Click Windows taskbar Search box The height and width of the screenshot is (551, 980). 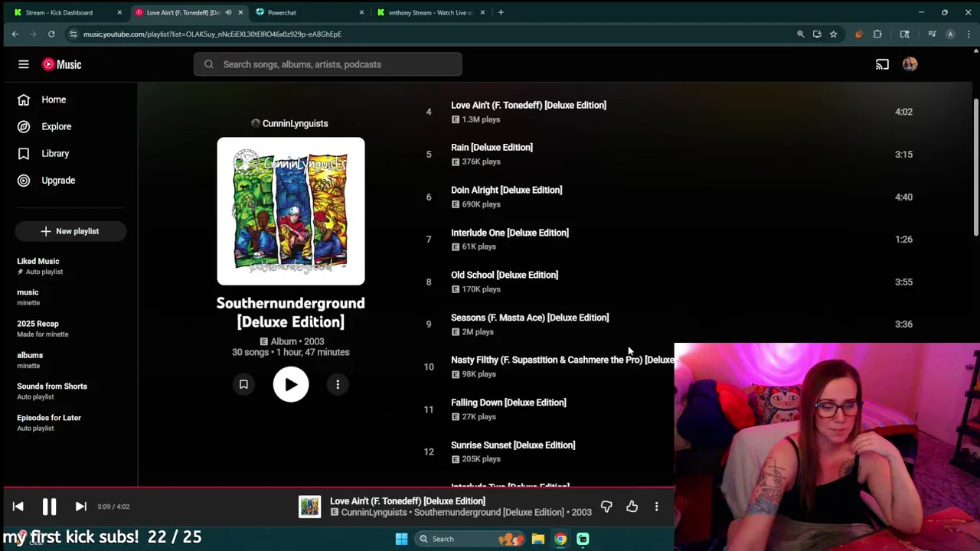coord(468,539)
